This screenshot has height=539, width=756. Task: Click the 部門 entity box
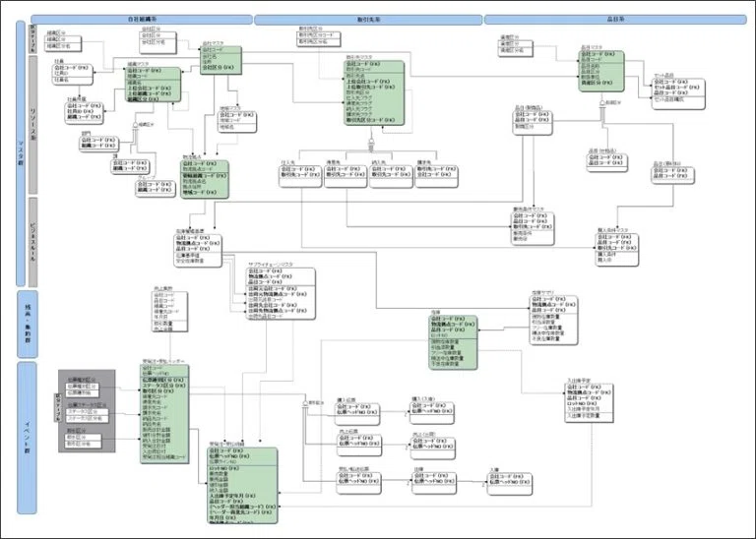98,144
